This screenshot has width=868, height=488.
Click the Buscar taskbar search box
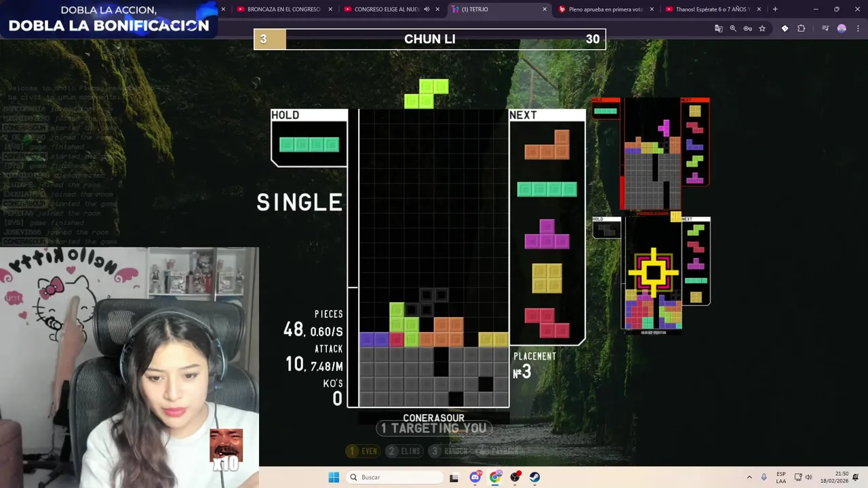point(395,477)
